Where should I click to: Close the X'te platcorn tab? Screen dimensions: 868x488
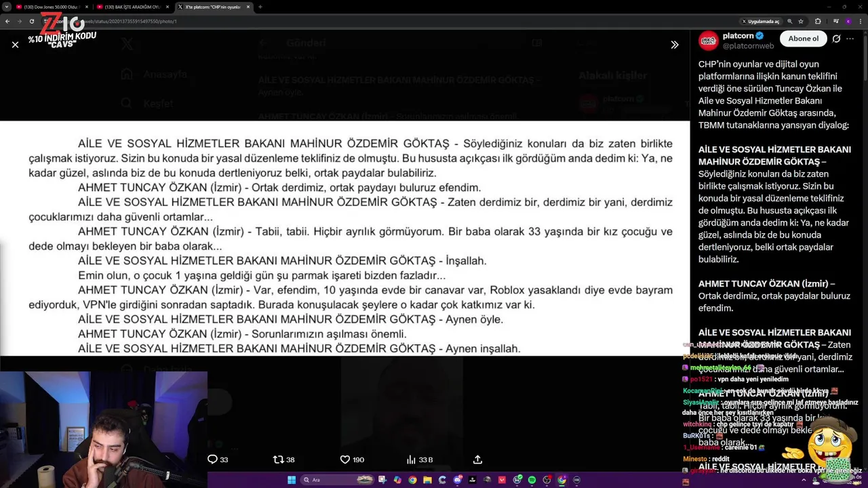click(248, 7)
